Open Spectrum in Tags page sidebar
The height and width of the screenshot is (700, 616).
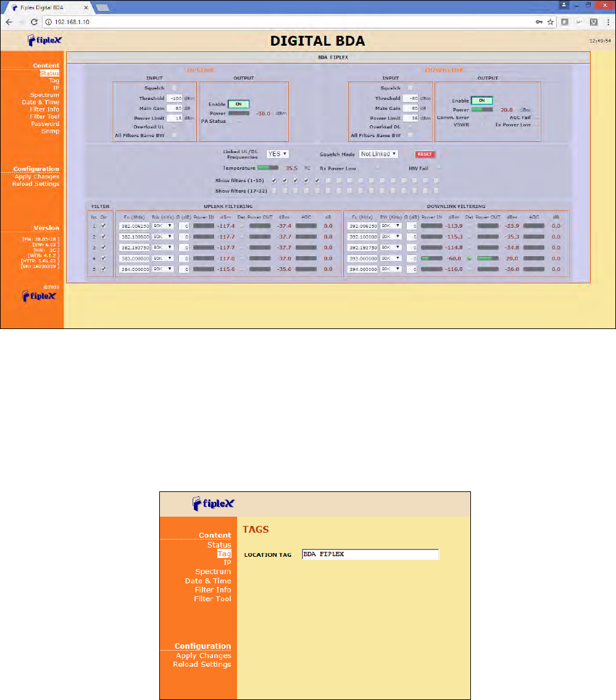213,572
